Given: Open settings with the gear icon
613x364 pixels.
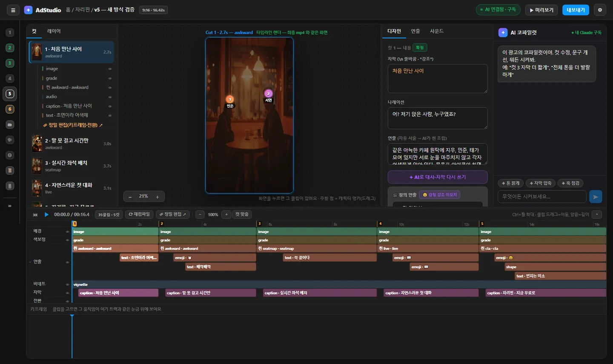Looking at the screenshot, I should (600, 10).
